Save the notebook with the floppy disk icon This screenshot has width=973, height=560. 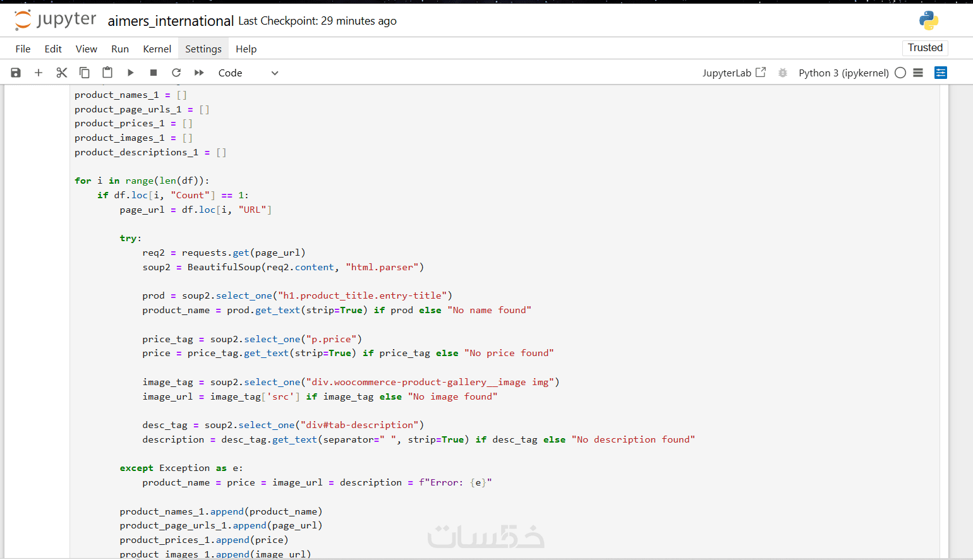16,73
